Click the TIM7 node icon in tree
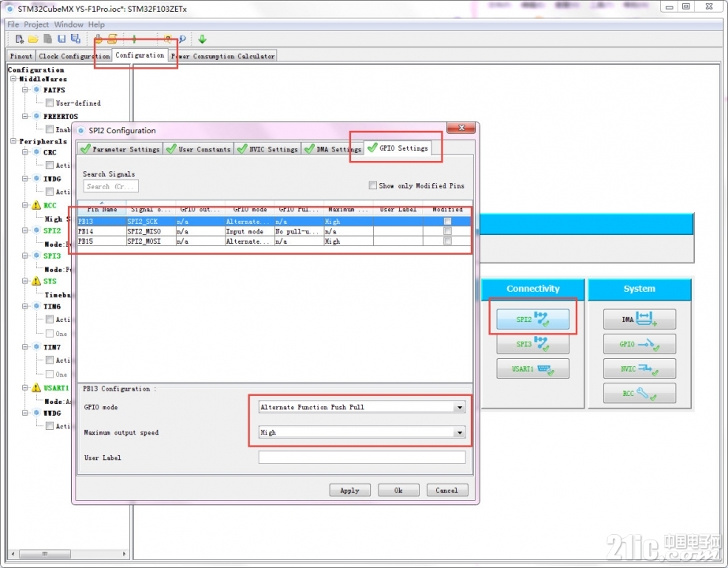 36,347
